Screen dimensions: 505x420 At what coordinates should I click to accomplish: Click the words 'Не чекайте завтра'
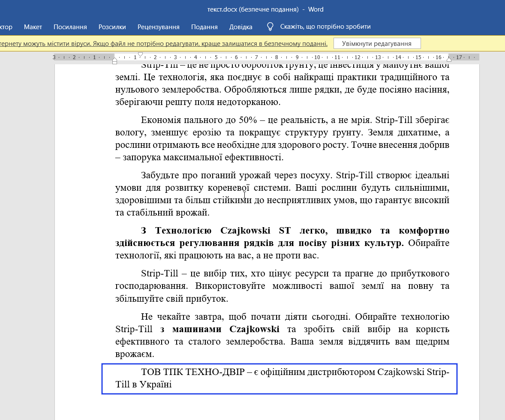click(182, 317)
